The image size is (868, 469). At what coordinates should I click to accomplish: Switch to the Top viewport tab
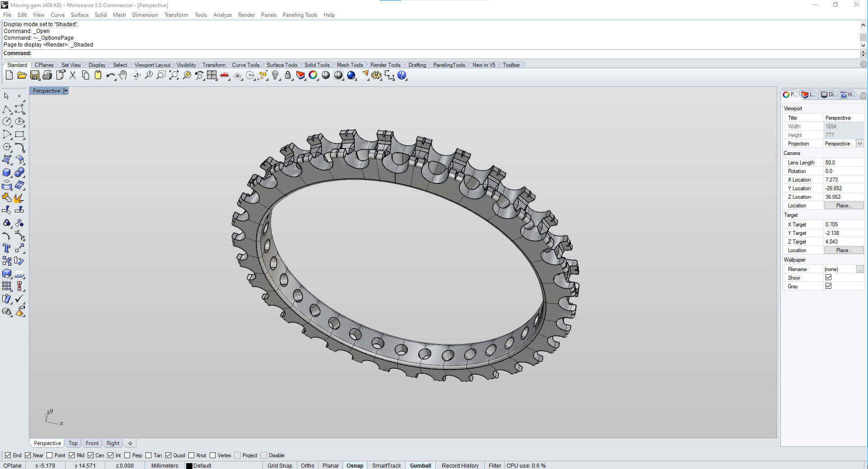(x=73, y=443)
